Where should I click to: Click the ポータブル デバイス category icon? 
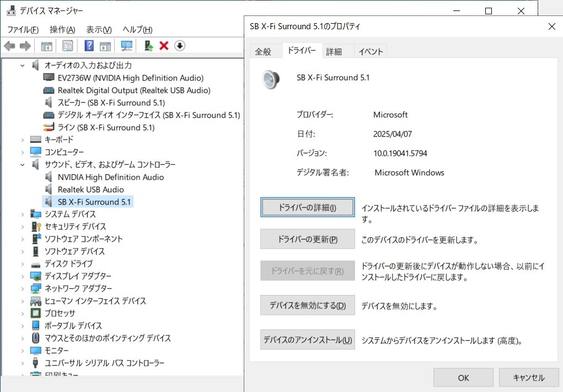35,326
